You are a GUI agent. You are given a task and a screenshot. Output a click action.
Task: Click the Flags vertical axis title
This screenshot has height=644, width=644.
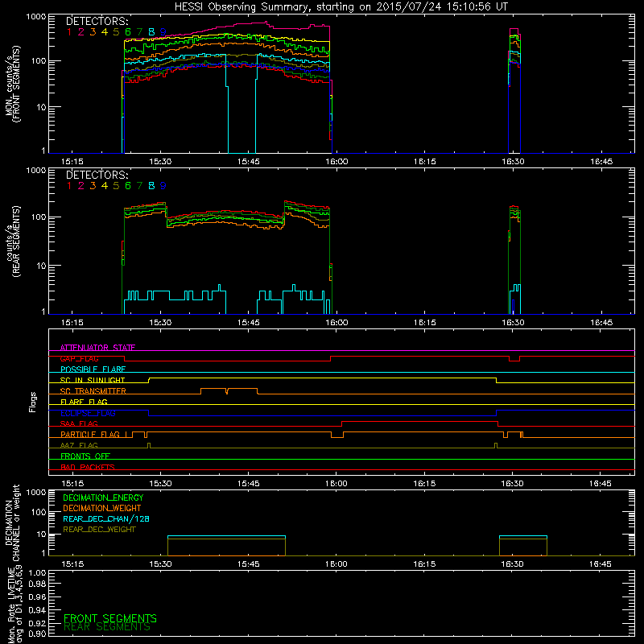pos(33,402)
